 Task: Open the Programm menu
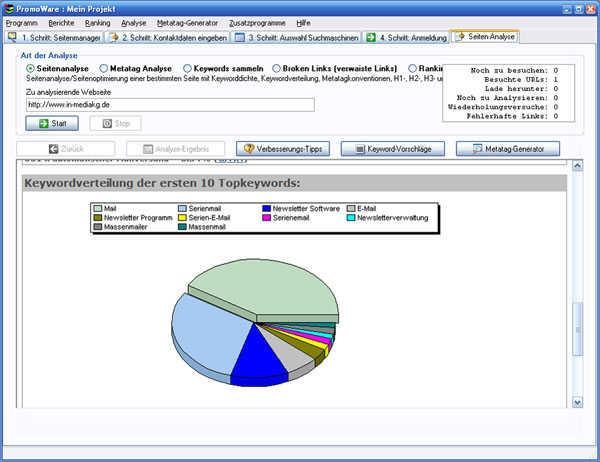click(x=22, y=23)
